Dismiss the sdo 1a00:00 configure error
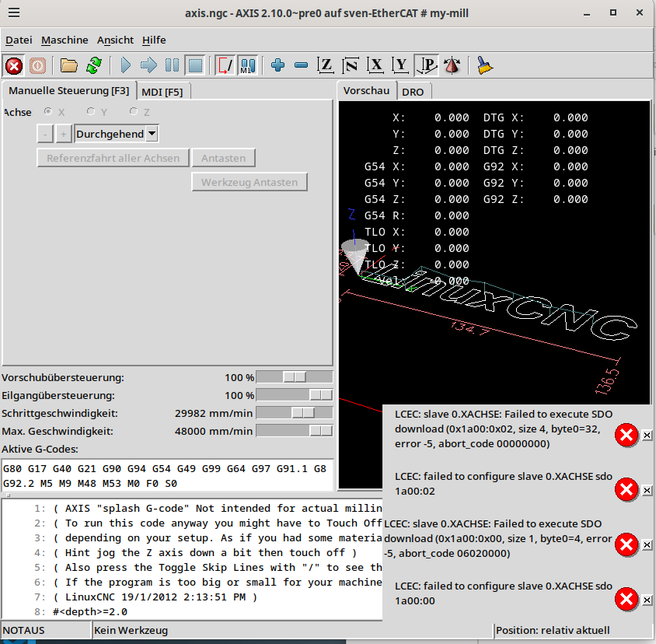This screenshot has height=644, width=656. point(647,600)
